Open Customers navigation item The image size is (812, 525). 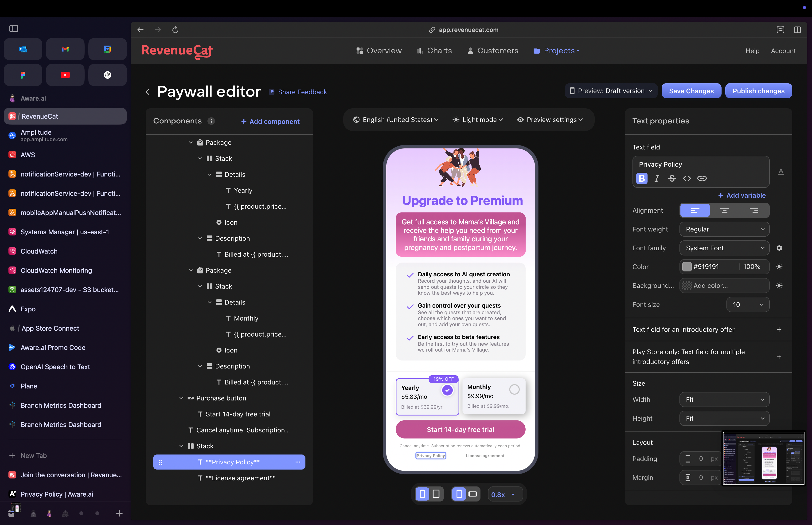pos(493,51)
